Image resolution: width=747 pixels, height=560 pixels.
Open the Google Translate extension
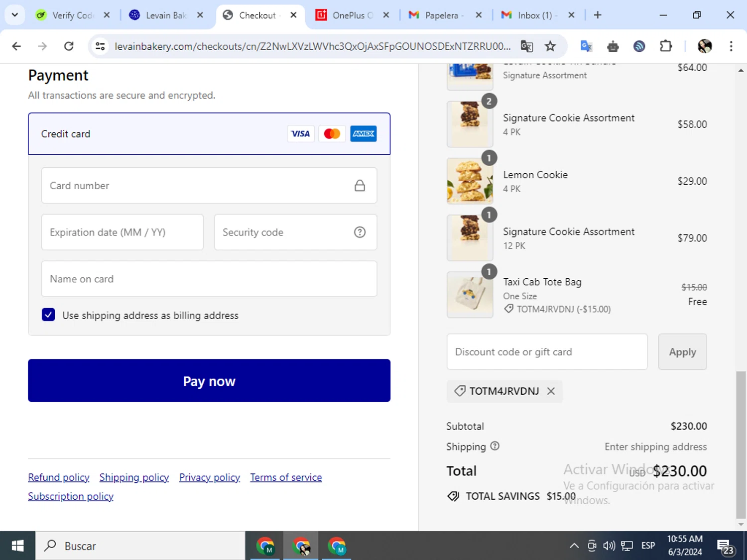pyautogui.click(x=587, y=46)
